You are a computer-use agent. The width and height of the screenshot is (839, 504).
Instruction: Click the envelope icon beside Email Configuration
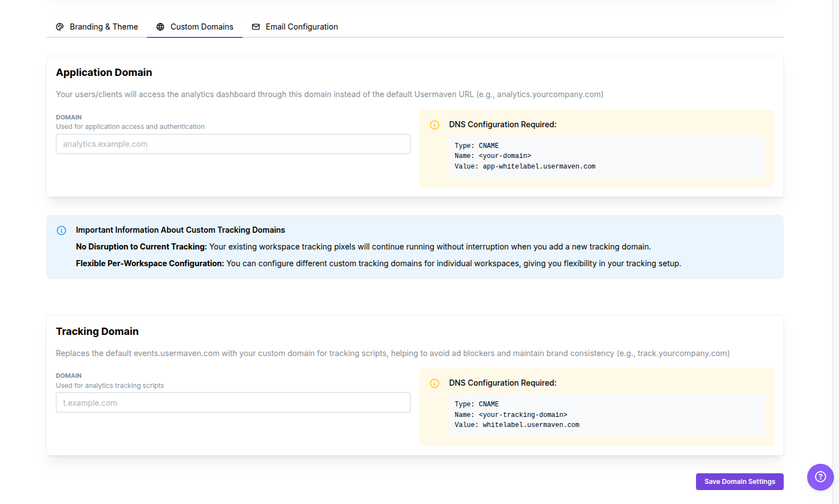coord(256,27)
